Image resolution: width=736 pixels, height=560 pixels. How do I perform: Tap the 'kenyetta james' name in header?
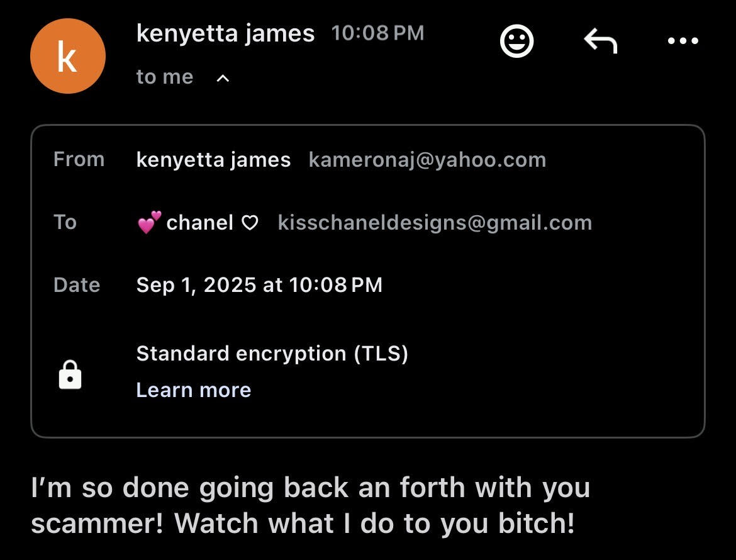(x=225, y=34)
